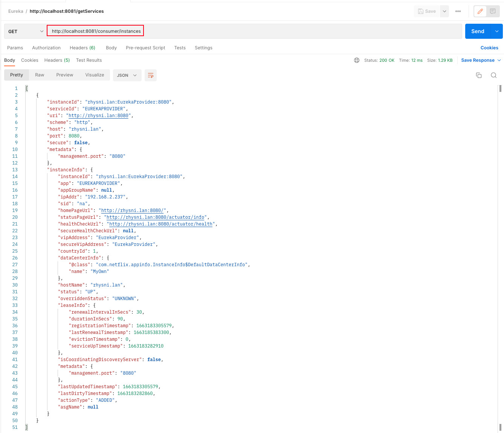
Task: Open the request Body tab
Action: point(111,48)
